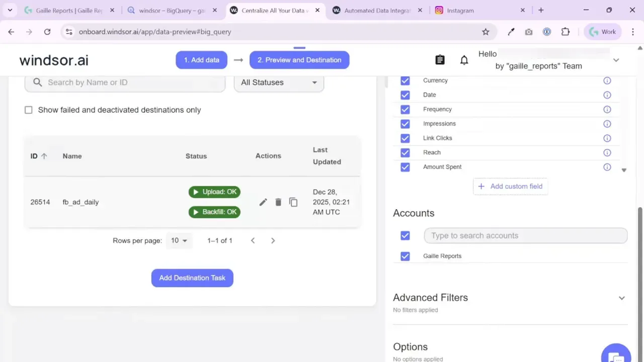View info icon for Frequency field

[607, 109]
